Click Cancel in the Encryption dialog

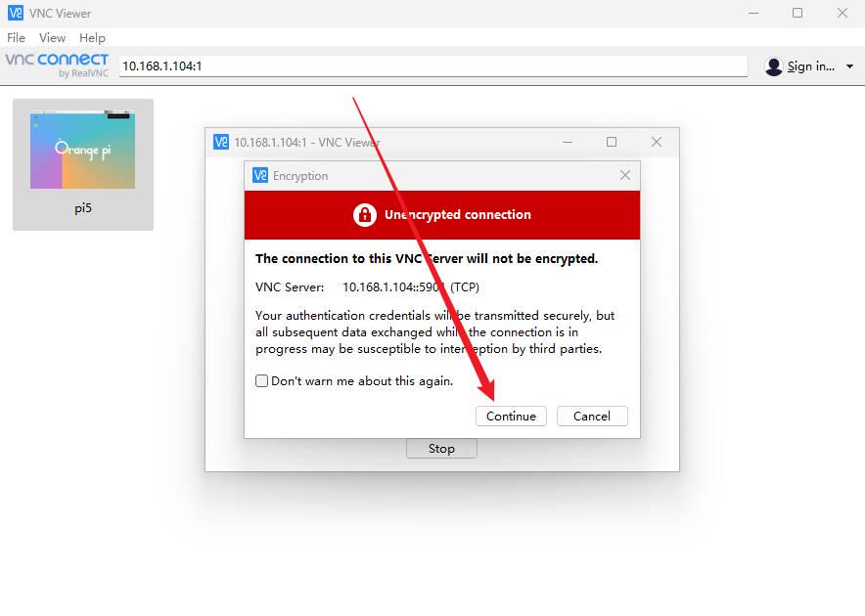592,416
